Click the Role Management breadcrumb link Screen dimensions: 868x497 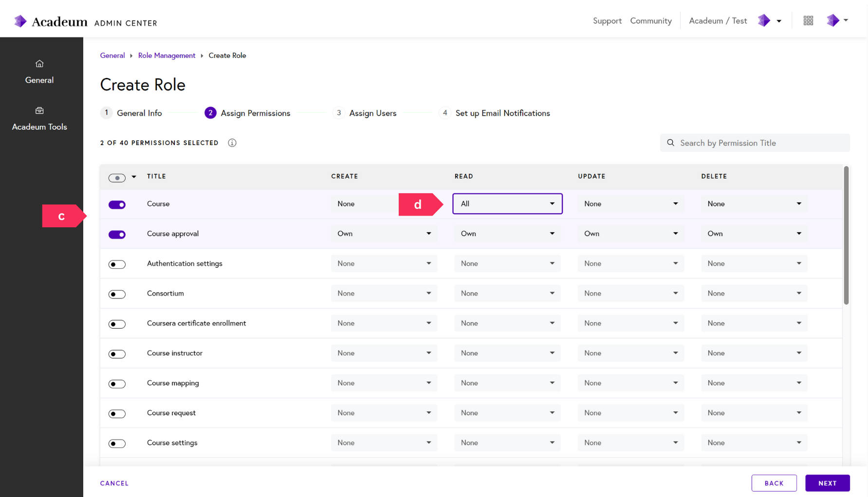pos(166,55)
